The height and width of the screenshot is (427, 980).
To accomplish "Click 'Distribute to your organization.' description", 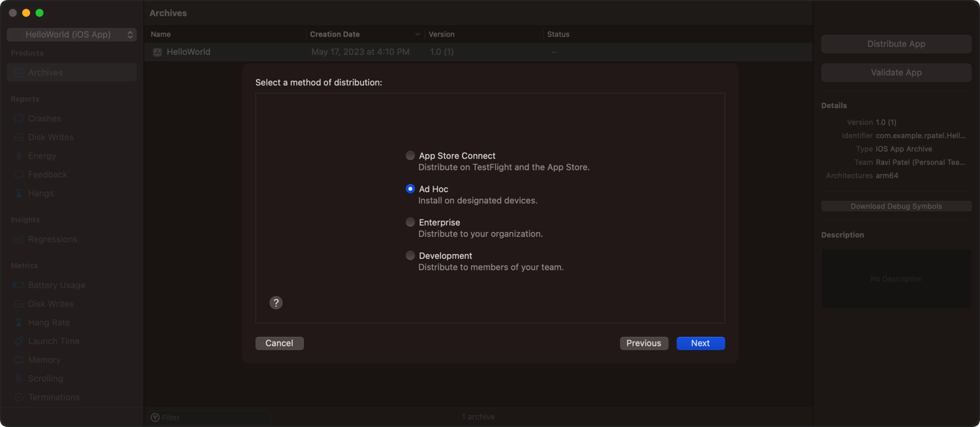I will coord(481,234).
